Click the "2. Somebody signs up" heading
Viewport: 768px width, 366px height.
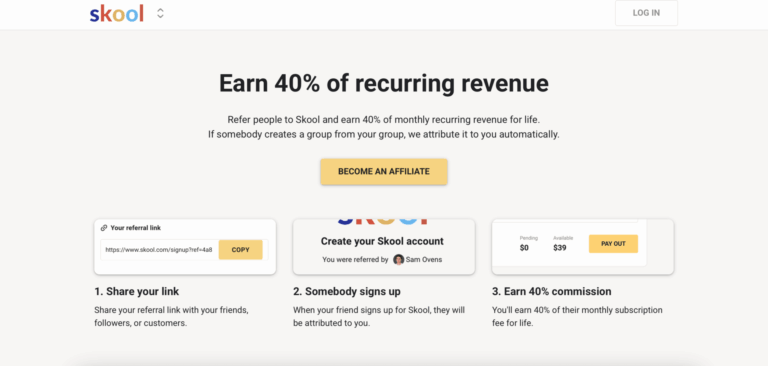coord(347,292)
